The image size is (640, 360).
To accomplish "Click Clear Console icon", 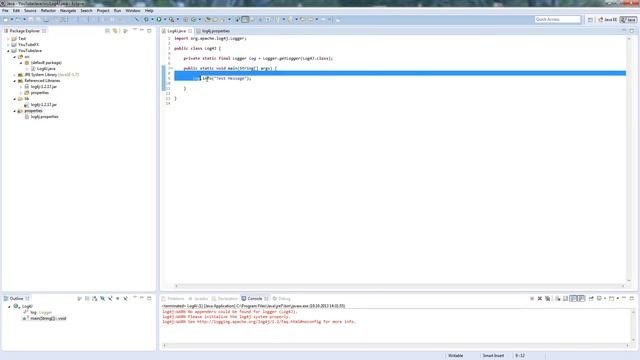I will click(x=558, y=299).
